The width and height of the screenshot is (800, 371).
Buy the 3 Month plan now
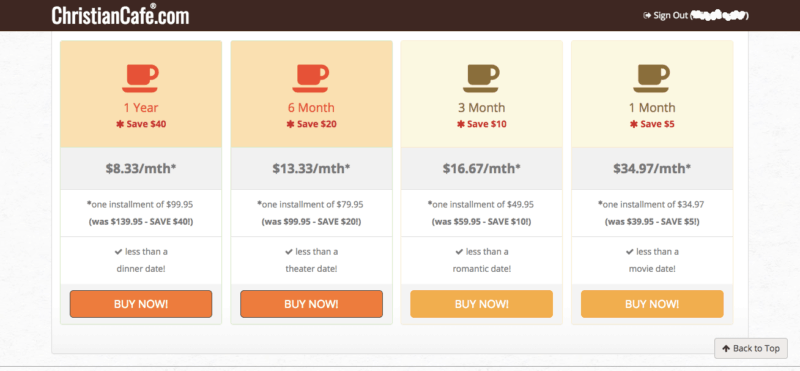tap(482, 304)
